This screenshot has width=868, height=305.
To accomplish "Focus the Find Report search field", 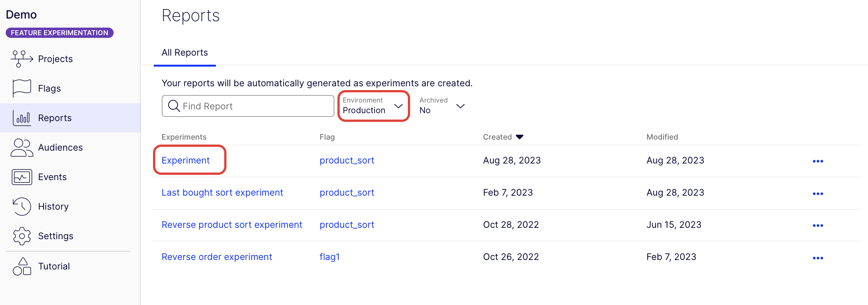I will pos(248,106).
